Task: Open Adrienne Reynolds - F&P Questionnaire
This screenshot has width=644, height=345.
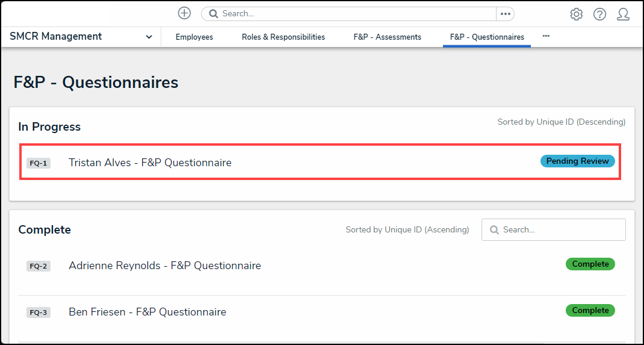Action: [165, 266]
